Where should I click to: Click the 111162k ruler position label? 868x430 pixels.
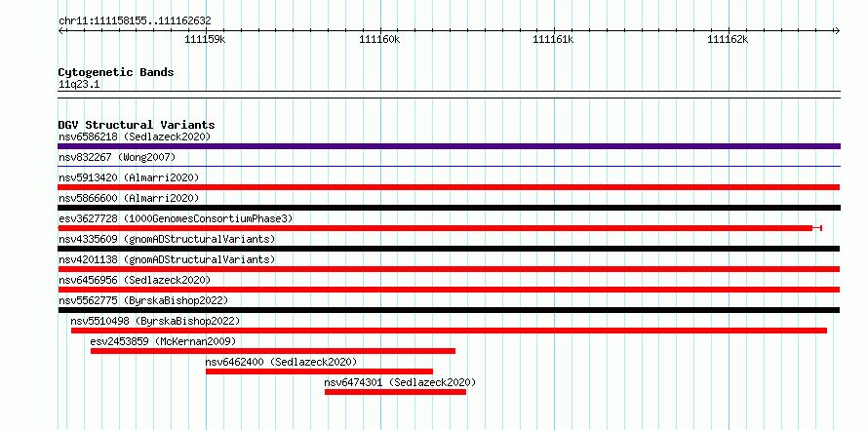click(x=728, y=40)
